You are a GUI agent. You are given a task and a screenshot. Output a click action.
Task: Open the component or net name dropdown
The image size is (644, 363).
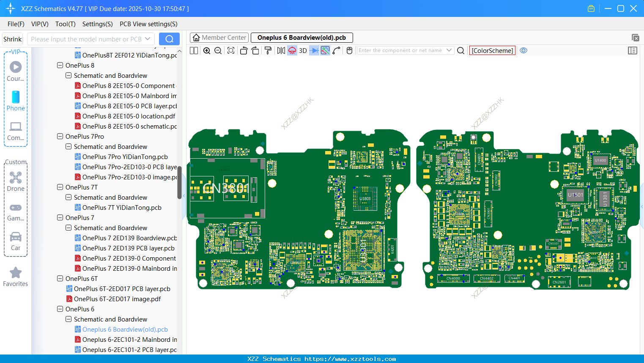(449, 50)
